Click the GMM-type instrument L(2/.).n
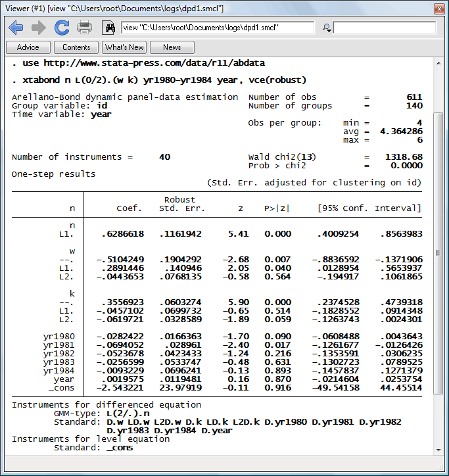This screenshot has height=476, width=449. (128, 414)
